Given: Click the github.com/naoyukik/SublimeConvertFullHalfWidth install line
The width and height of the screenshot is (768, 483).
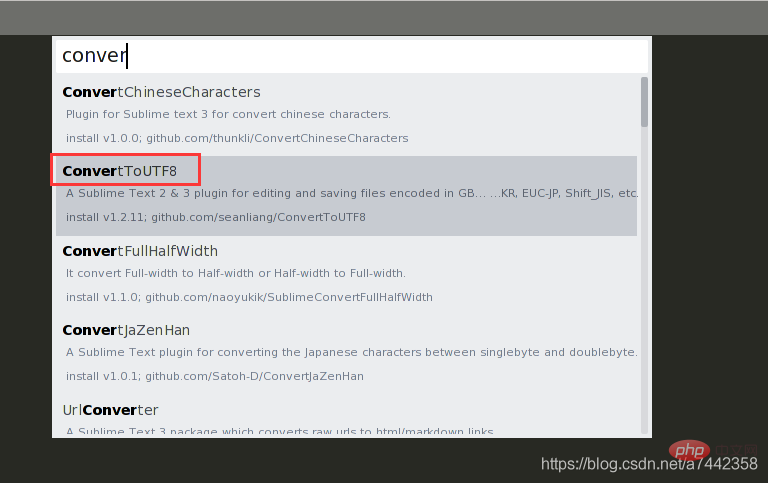Looking at the screenshot, I should coord(249,297).
